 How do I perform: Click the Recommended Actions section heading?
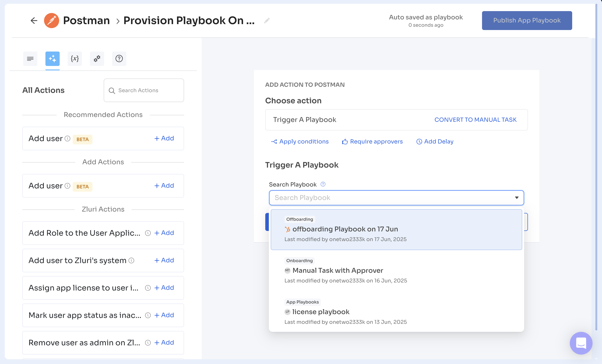tap(103, 115)
